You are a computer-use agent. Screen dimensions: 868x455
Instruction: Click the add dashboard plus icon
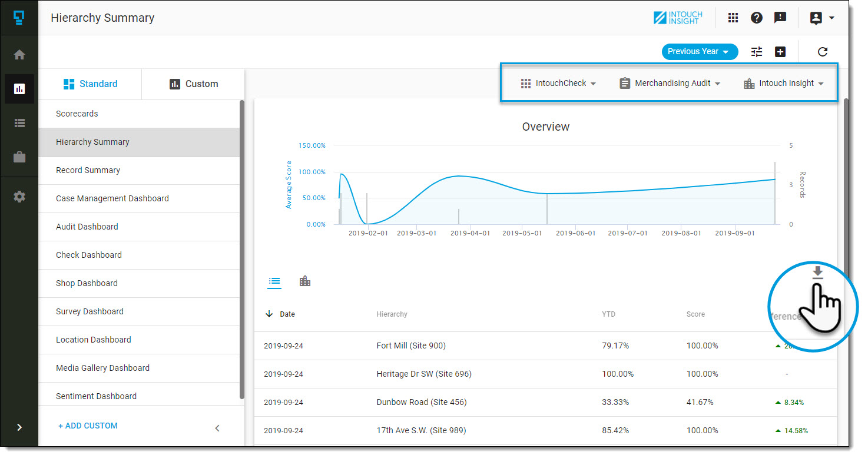tap(780, 52)
